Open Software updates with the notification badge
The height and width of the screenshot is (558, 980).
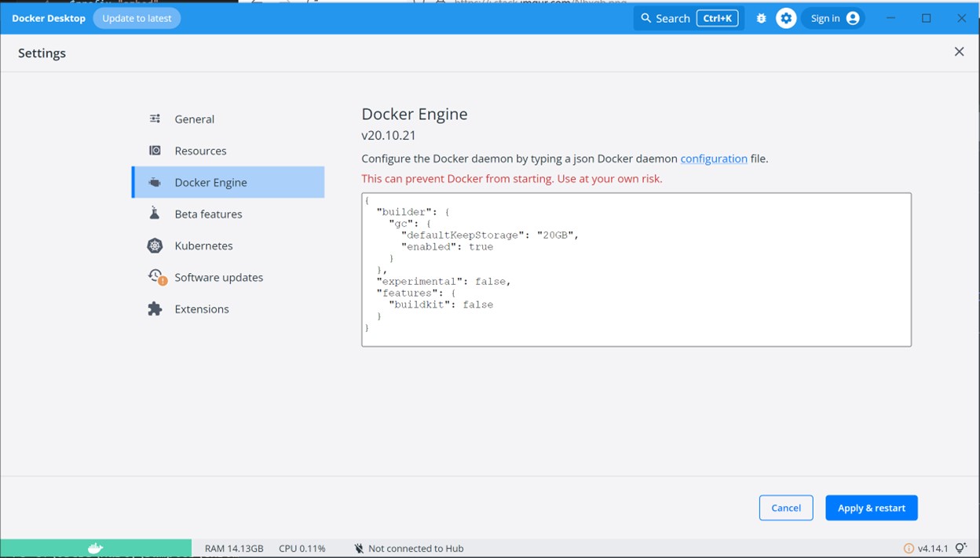click(x=156, y=276)
